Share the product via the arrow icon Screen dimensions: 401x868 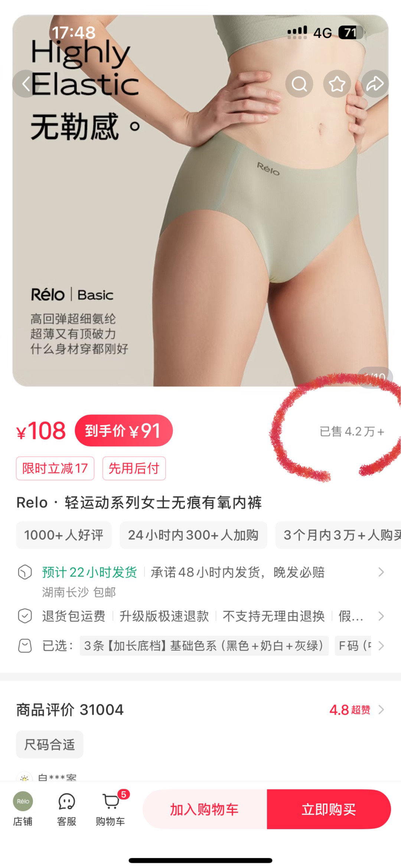point(375,84)
